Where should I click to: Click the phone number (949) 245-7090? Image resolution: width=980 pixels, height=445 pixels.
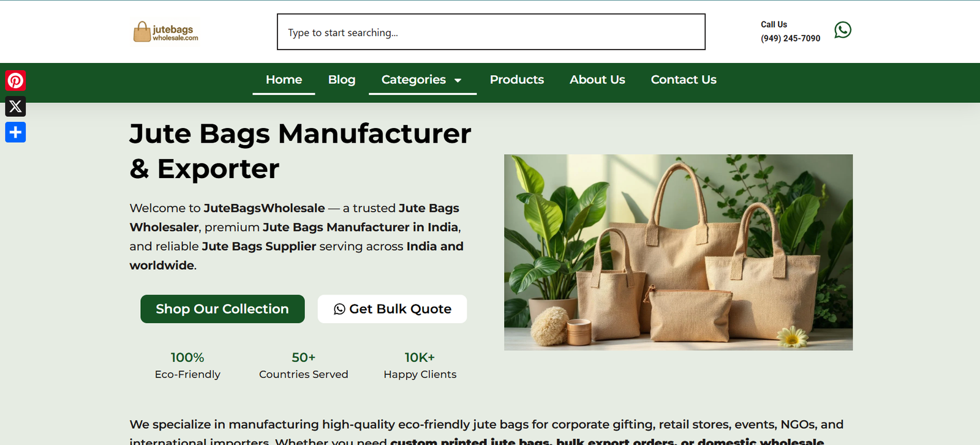790,38
